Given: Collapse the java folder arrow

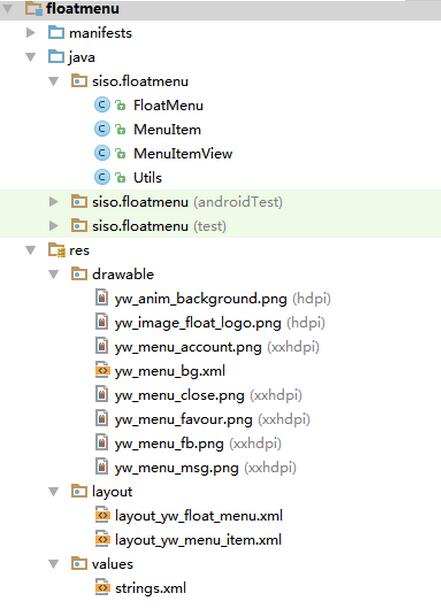Looking at the screenshot, I should [31, 57].
